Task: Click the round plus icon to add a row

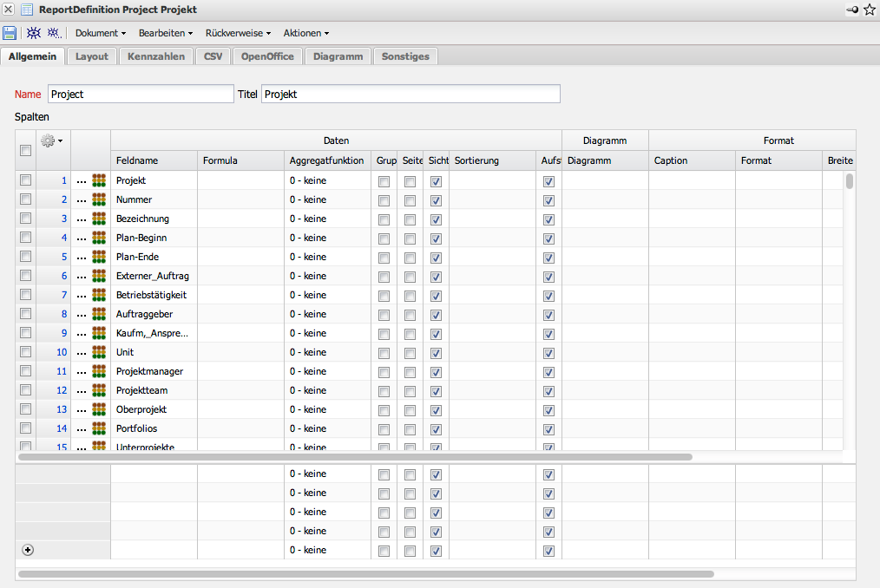Action: click(x=27, y=550)
